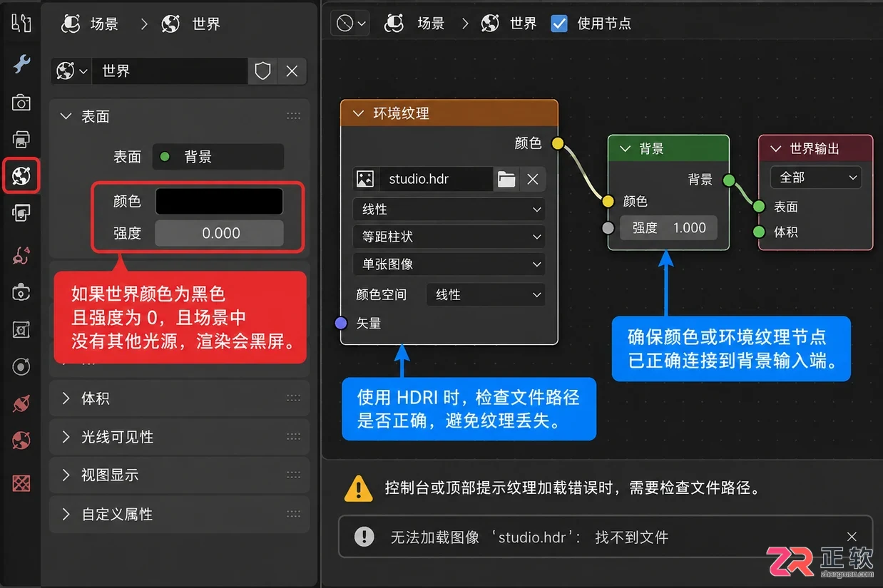
Task: Click the scene icon in properties breadcrumb
Action: pyautogui.click(x=71, y=24)
